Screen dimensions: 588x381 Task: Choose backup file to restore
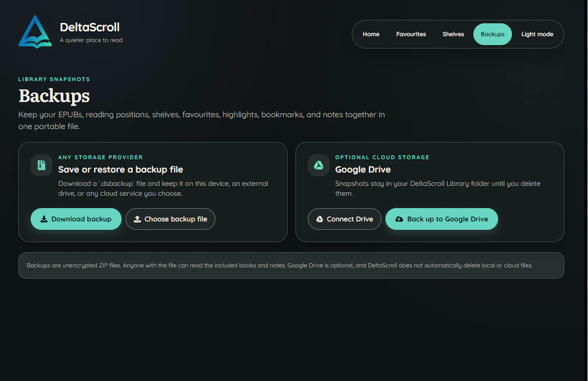click(x=171, y=219)
